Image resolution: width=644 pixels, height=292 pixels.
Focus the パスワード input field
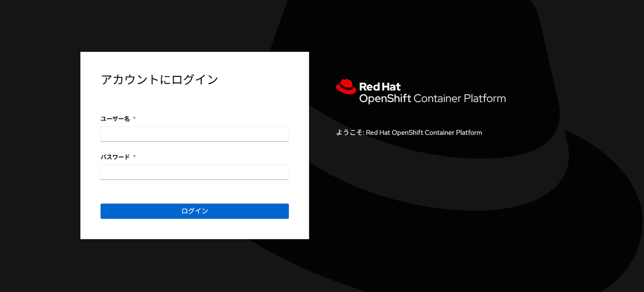pyautogui.click(x=195, y=172)
